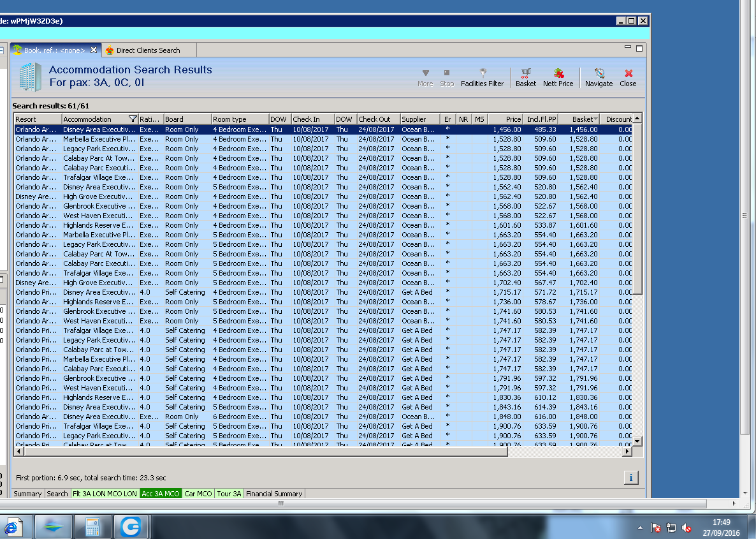Click the table's vertical scrollbar thumb
The image size is (756, 539).
[637, 209]
